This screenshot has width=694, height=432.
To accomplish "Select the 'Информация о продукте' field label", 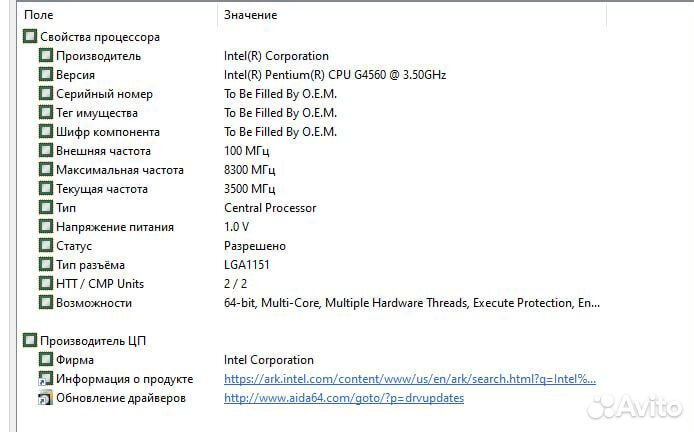I will tap(125, 379).
